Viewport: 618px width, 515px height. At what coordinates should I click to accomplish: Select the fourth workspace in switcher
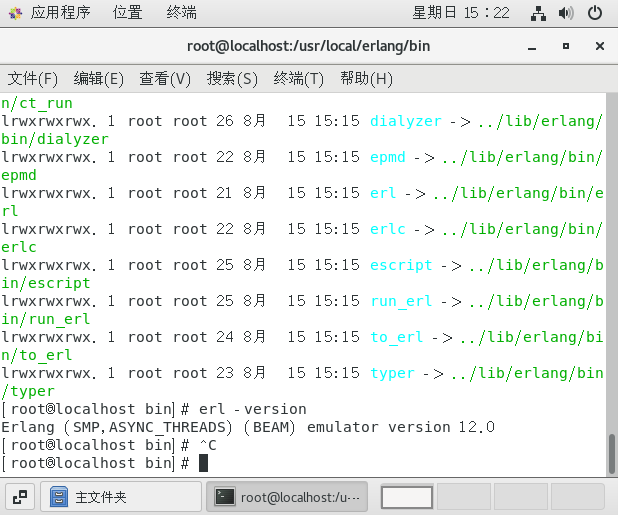(577, 497)
